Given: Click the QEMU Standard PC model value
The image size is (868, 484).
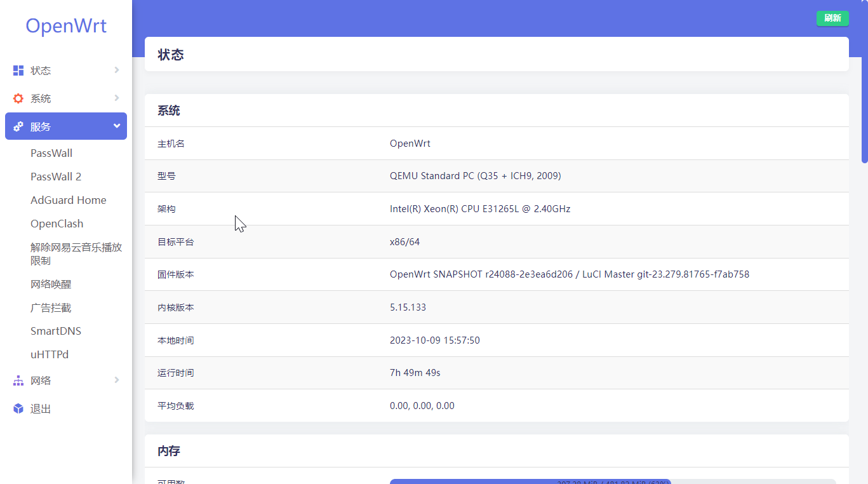Looking at the screenshot, I should (x=476, y=176).
